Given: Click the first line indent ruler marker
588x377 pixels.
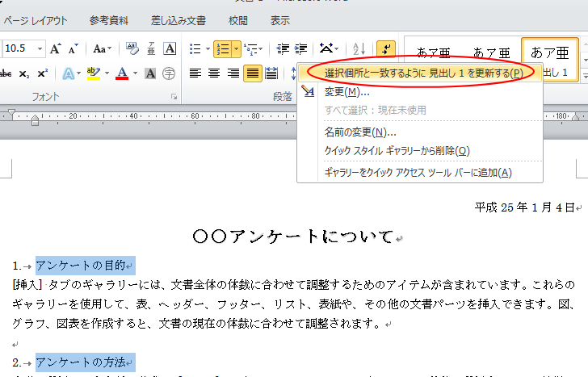Looking at the screenshot, I should point(11,113).
